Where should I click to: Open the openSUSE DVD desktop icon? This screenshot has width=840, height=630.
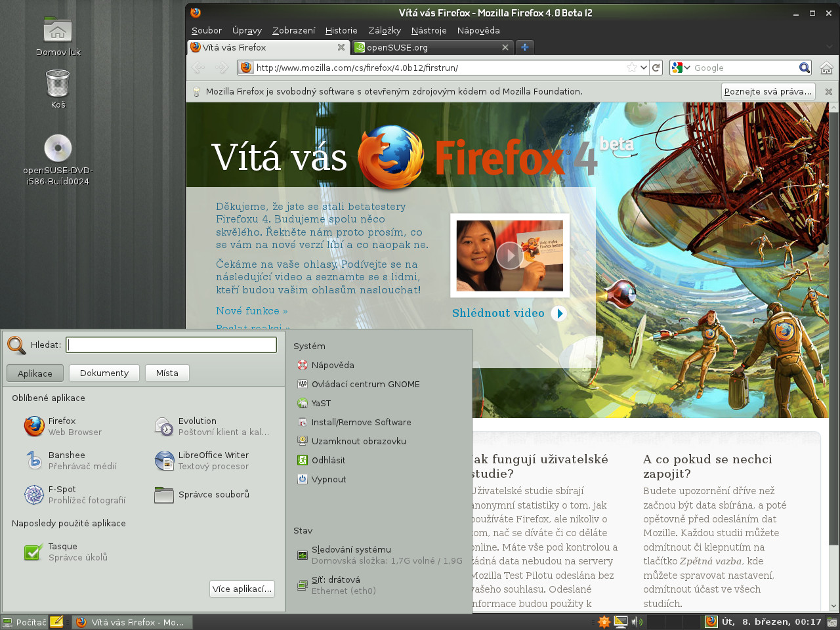[x=58, y=148]
